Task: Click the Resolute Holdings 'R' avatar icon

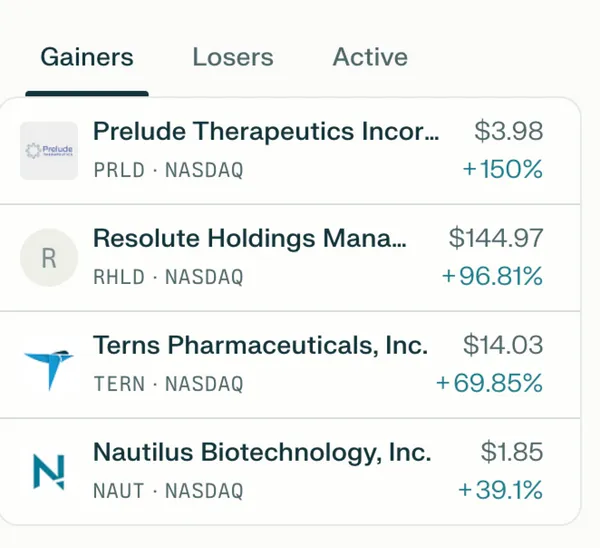Action: click(49, 258)
